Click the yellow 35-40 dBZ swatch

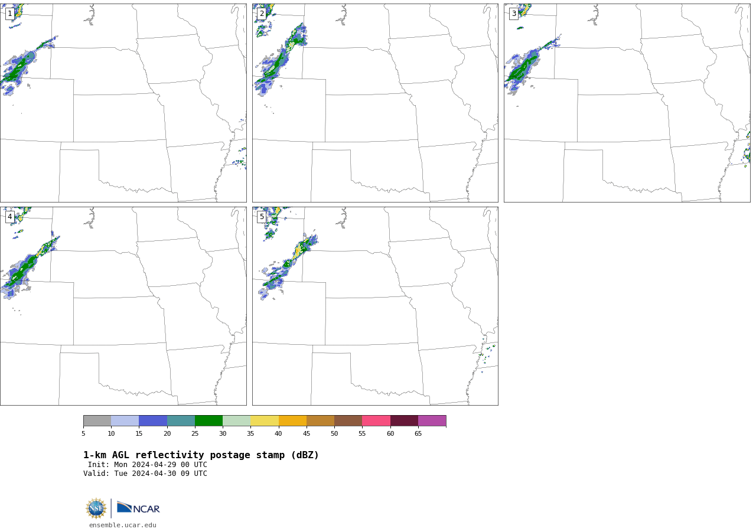point(265,421)
